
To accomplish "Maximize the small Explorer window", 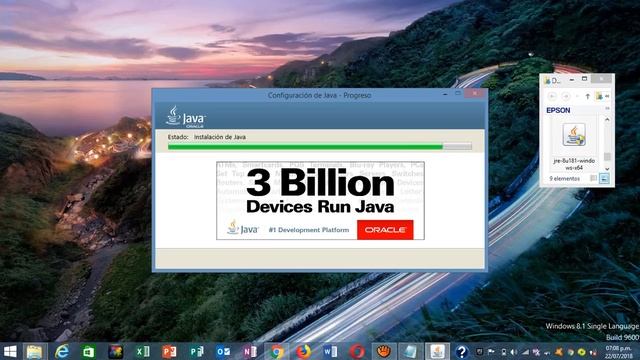I will pyautogui.click(x=584, y=79).
